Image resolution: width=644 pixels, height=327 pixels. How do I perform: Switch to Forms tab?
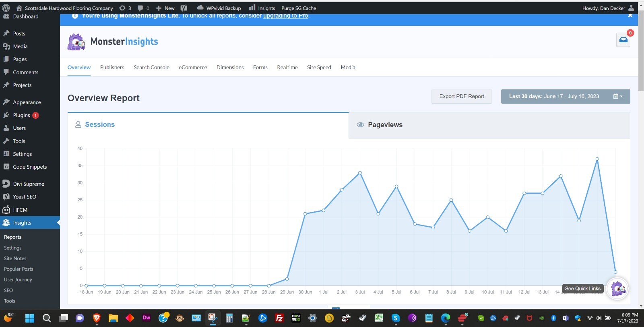[260, 67]
